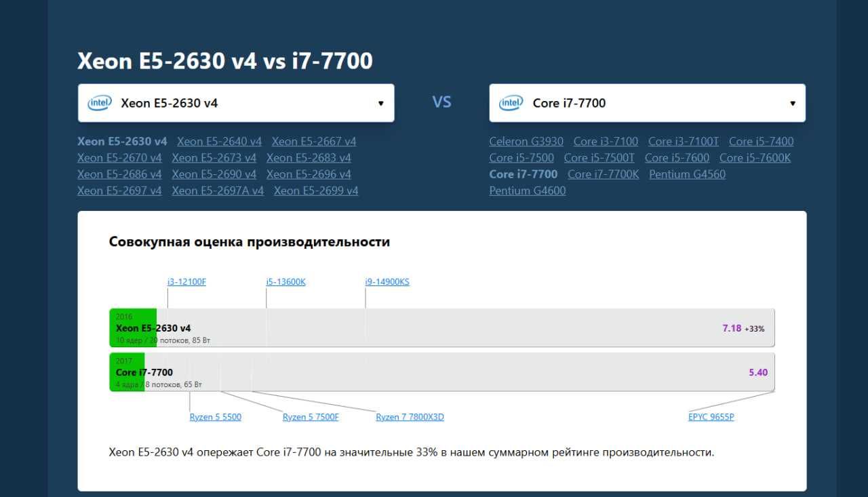The image size is (868, 497).
Task: Click the bold Core i7-7700 list entry
Action: pos(524,174)
